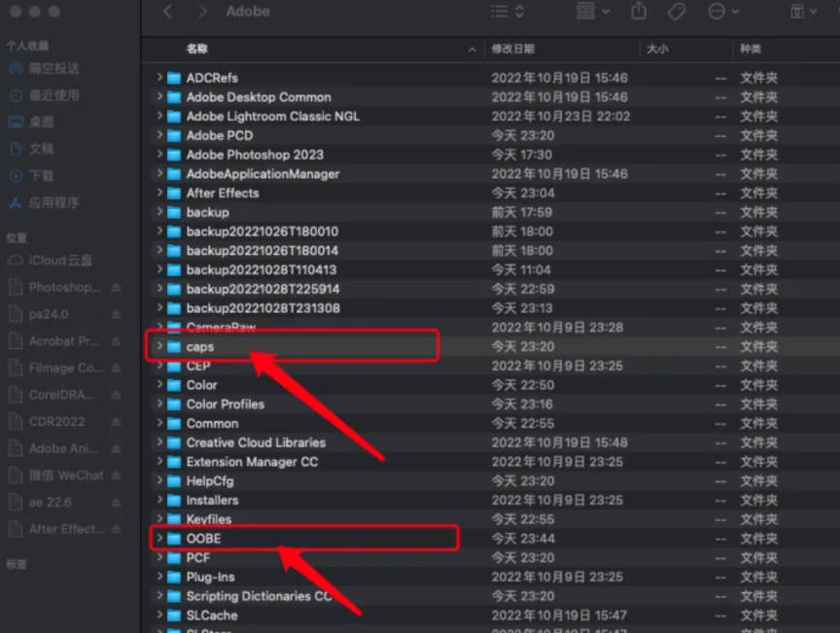Open Recents in the sidebar

(x=44, y=95)
